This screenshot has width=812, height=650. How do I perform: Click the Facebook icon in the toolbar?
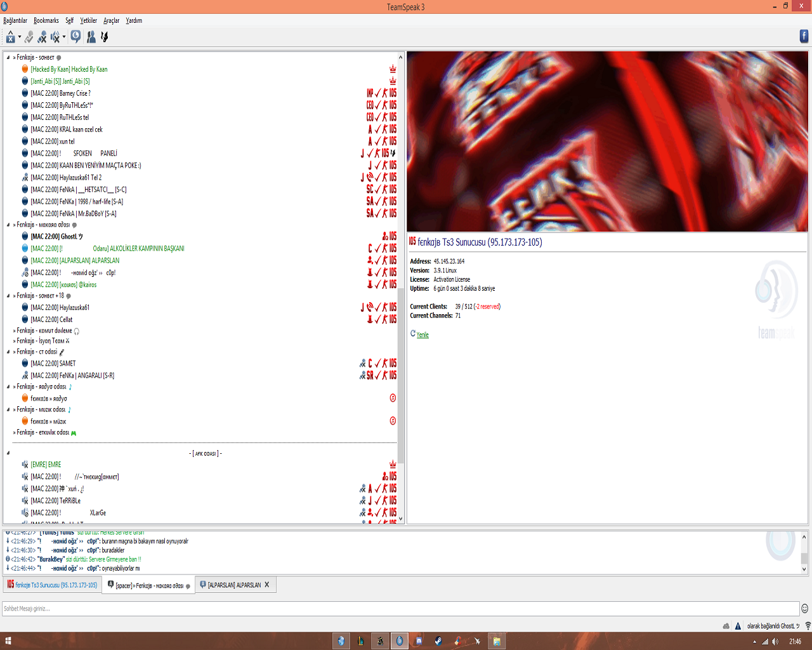pyautogui.click(x=804, y=36)
